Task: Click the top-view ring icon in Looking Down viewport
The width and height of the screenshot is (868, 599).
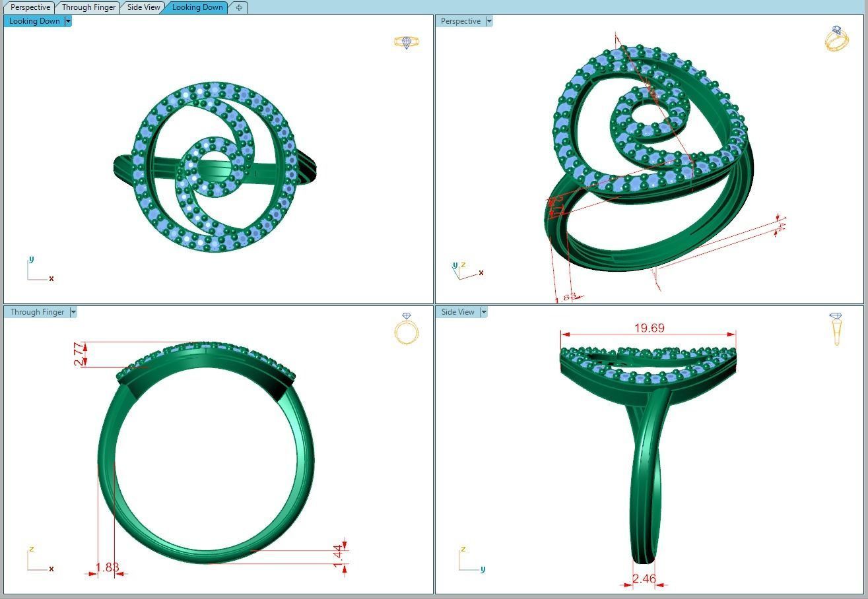Action: 407,42
